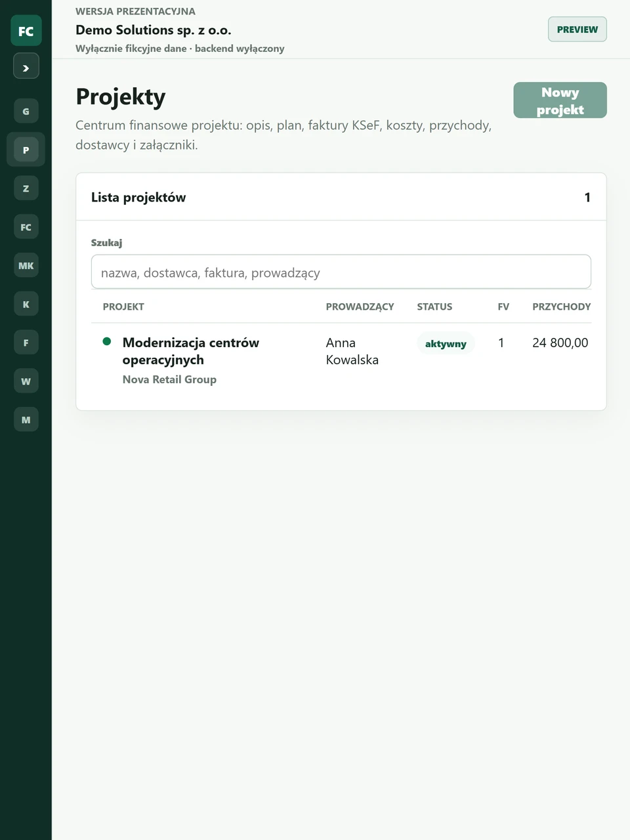
Task: Click the FC logo in the sidebar header
Action: [x=26, y=31]
